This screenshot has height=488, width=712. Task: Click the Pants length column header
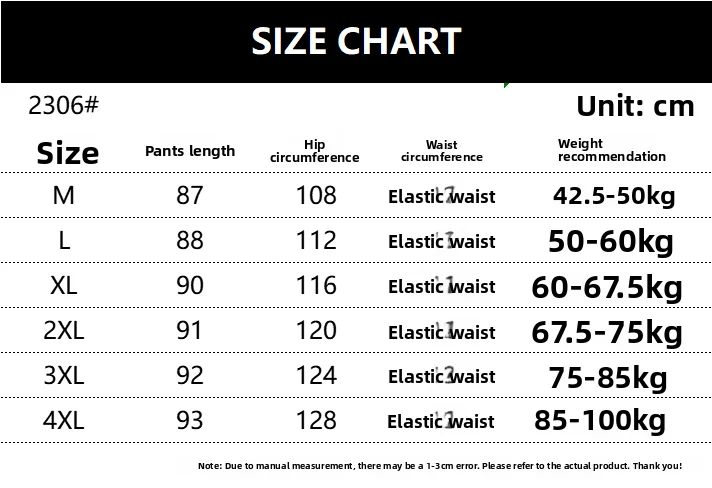pyautogui.click(x=190, y=151)
